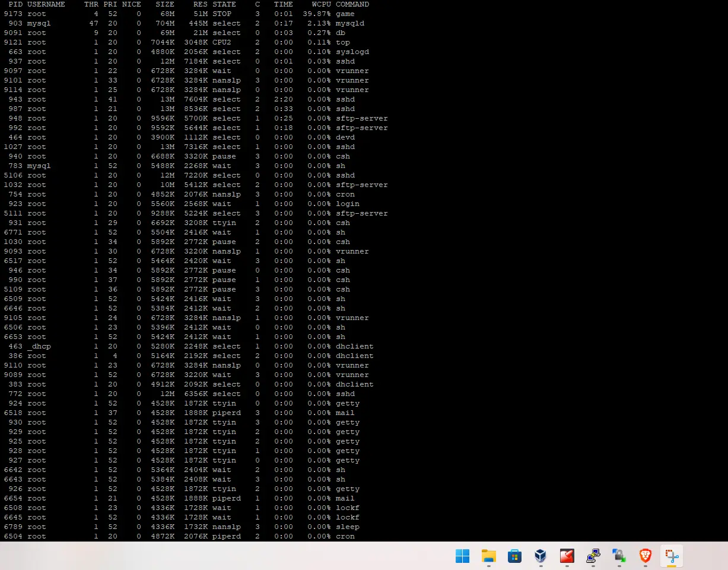Switch to the VirtualBox taskbar icon
This screenshot has height=570, width=728.
541,556
